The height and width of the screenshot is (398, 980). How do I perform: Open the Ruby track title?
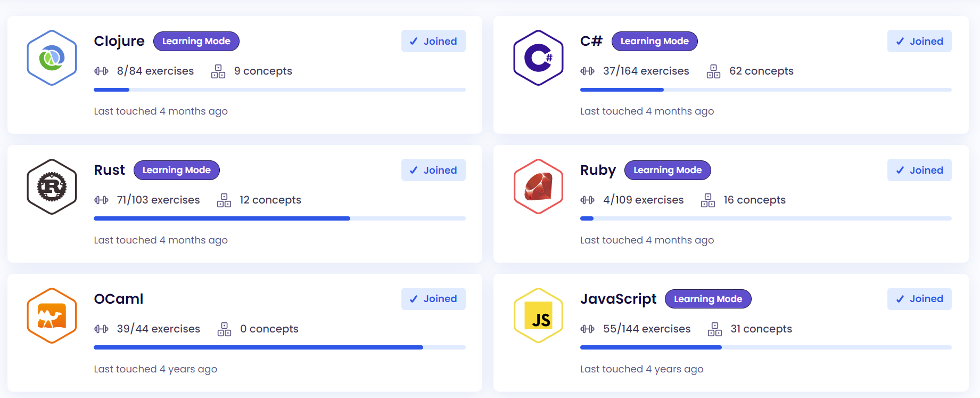pyautogui.click(x=598, y=170)
